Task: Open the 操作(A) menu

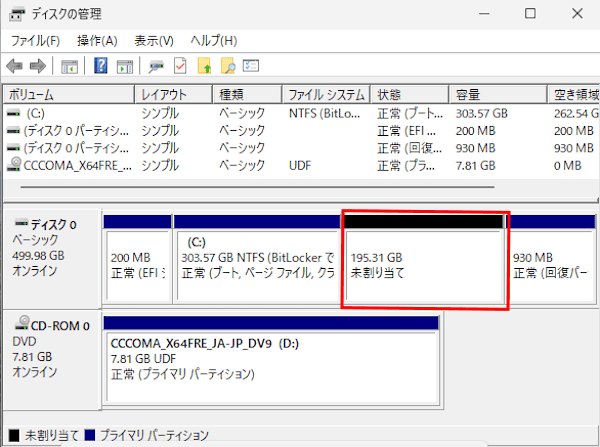Action: (x=97, y=41)
